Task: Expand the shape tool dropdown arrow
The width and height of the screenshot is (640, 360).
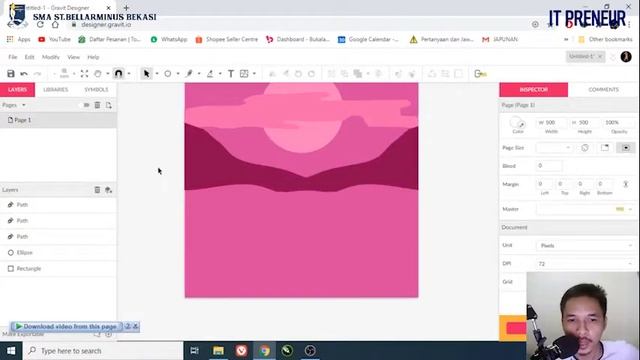Action: (178, 74)
